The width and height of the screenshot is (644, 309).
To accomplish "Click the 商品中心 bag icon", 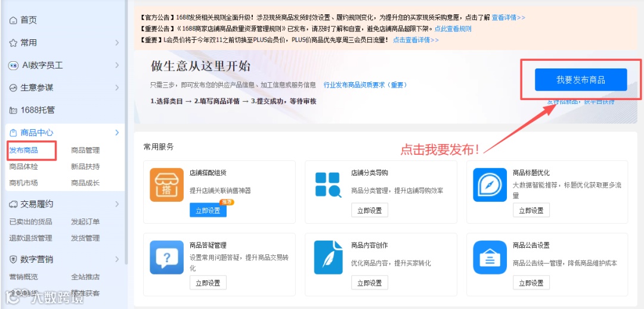I will coord(13,133).
